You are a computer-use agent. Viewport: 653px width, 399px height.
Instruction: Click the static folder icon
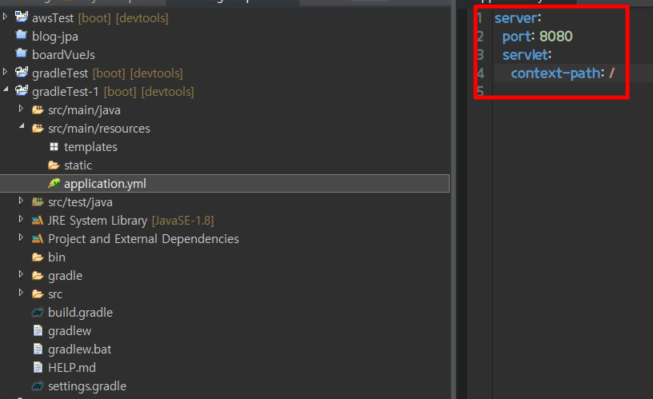click(x=54, y=165)
